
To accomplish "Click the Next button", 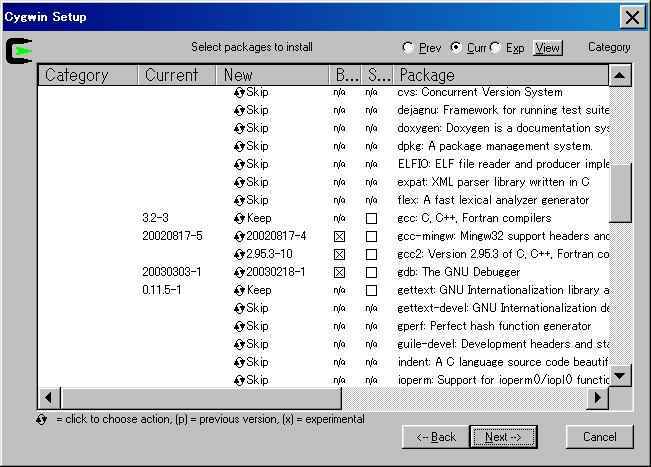I will click(x=503, y=437).
